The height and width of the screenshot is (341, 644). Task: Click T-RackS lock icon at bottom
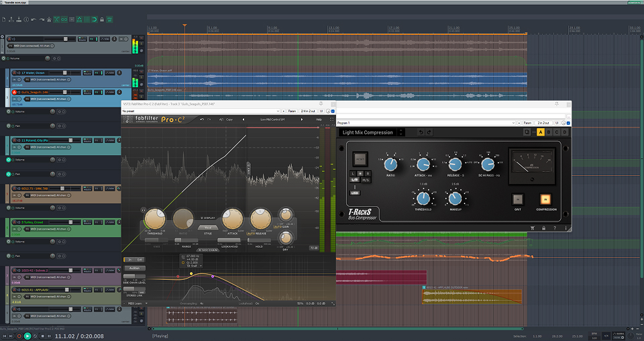click(543, 228)
